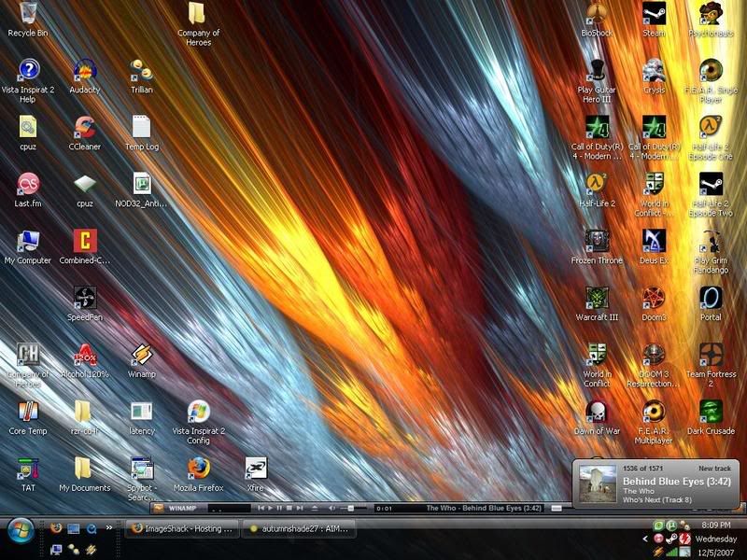Open the Last.fm desktop shortcut
Image resolution: width=747 pixels, height=560 pixels.
[28, 190]
